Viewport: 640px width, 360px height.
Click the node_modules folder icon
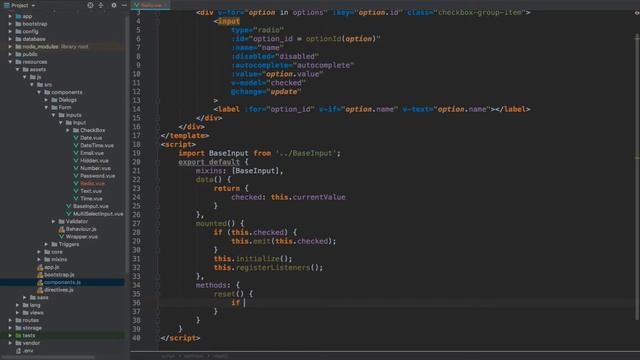[x=18, y=47]
